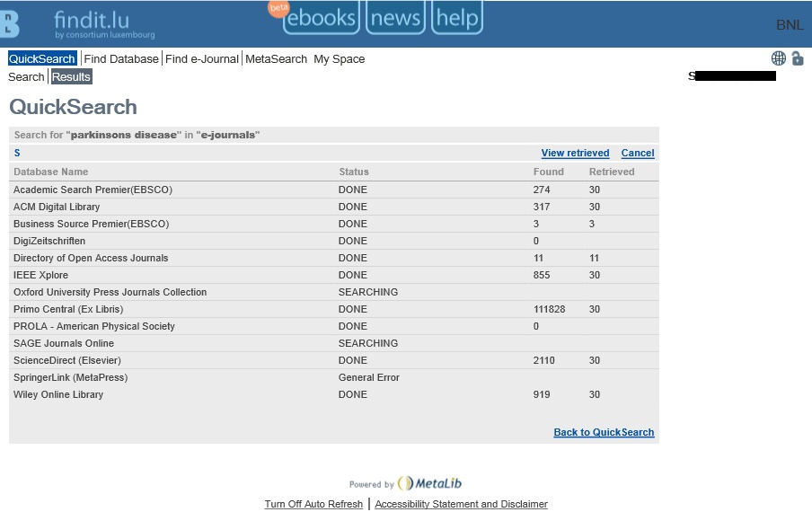Click Directory of Open Access Journals
Image resolution: width=812 pixels, height=512 pixels.
tap(91, 258)
